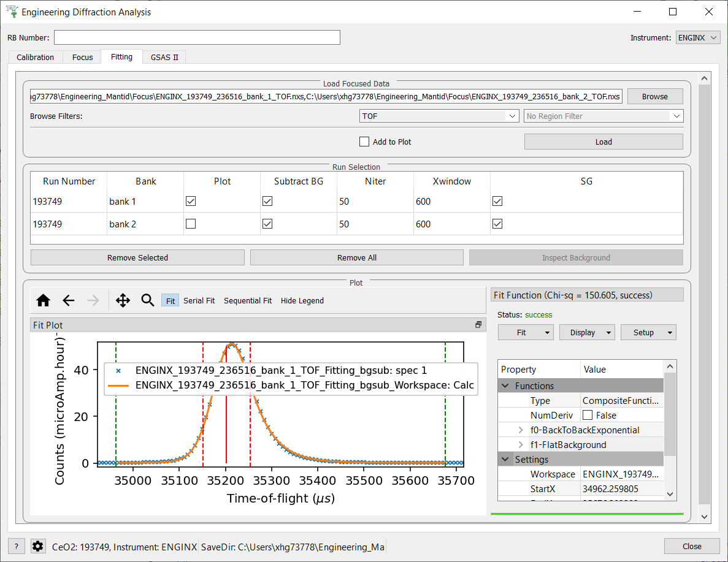Screen dimensions: 728x562
Task: Expand the f0-BackToBackExponential function
Action: 521,430
